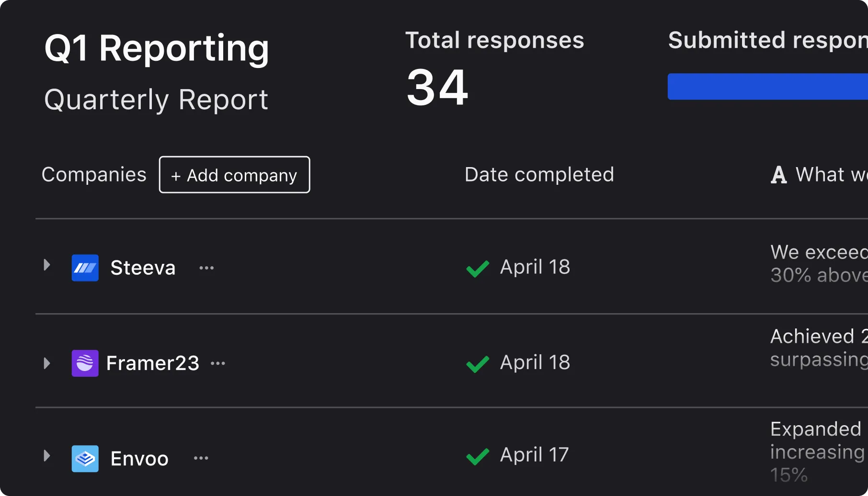Expand the Steeva row details
Viewport: 868px width, 496px height.
coord(46,264)
